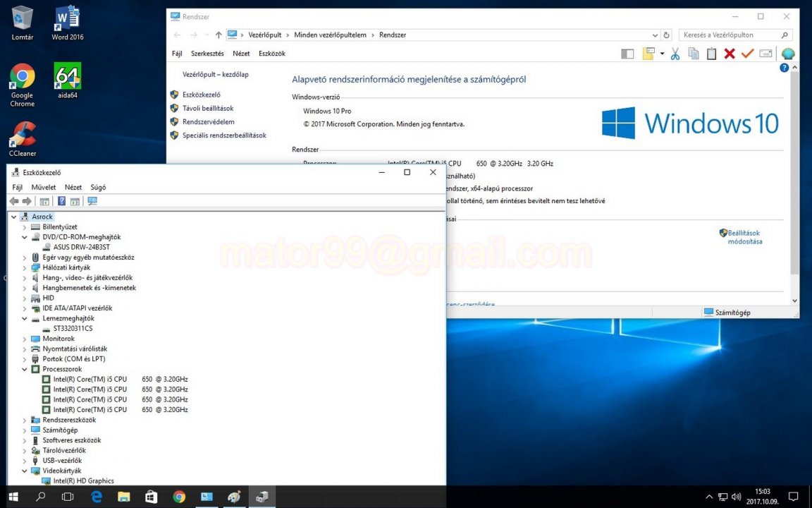Open the Fájl menu in Eszközkezelő
The width and height of the screenshot is (812, 508).
(x=17, y=187)
